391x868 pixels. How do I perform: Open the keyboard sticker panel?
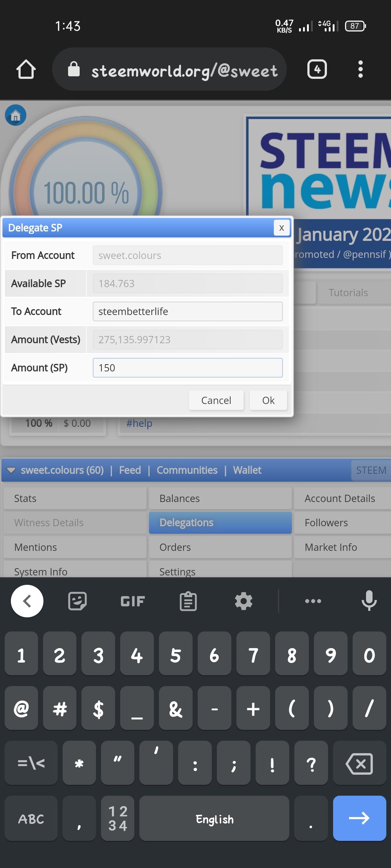pyautogui.click(x=77, y=601)
